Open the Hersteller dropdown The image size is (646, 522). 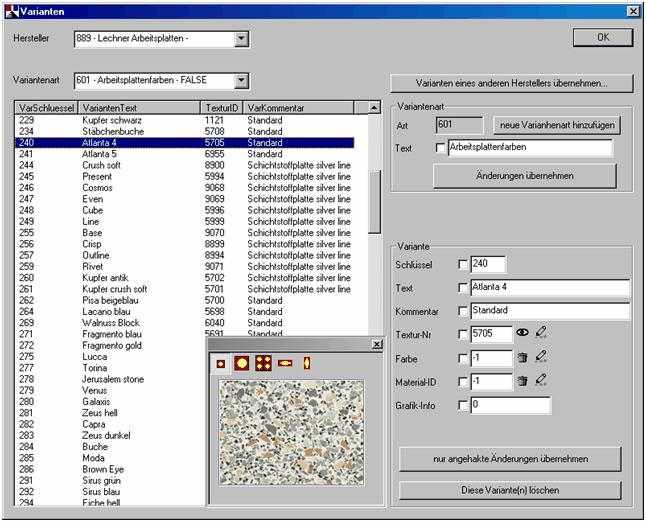[241, 39]
